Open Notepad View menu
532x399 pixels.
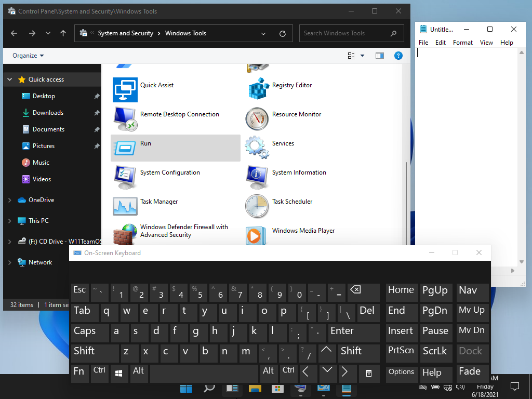click(486, 43)
